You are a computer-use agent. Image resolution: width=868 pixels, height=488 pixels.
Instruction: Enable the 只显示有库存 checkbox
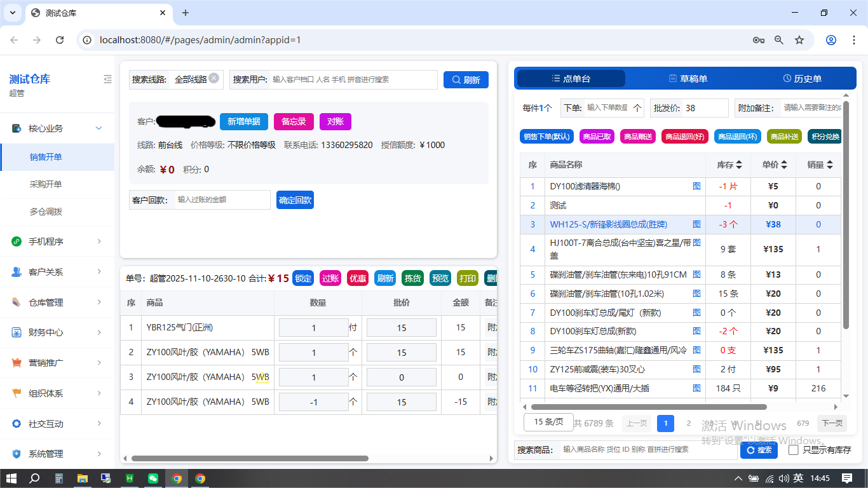click(x=793, y=450)
